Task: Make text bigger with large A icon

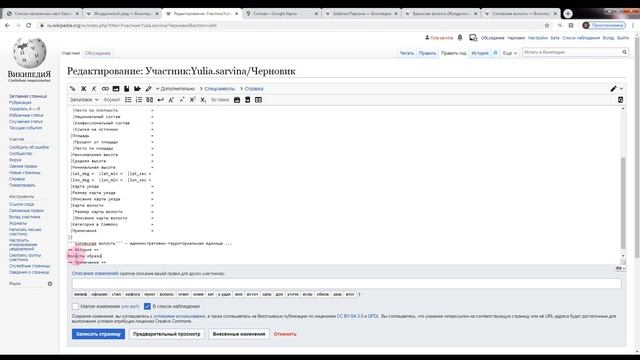Action: pyautogui.click(x=171, y=100)
